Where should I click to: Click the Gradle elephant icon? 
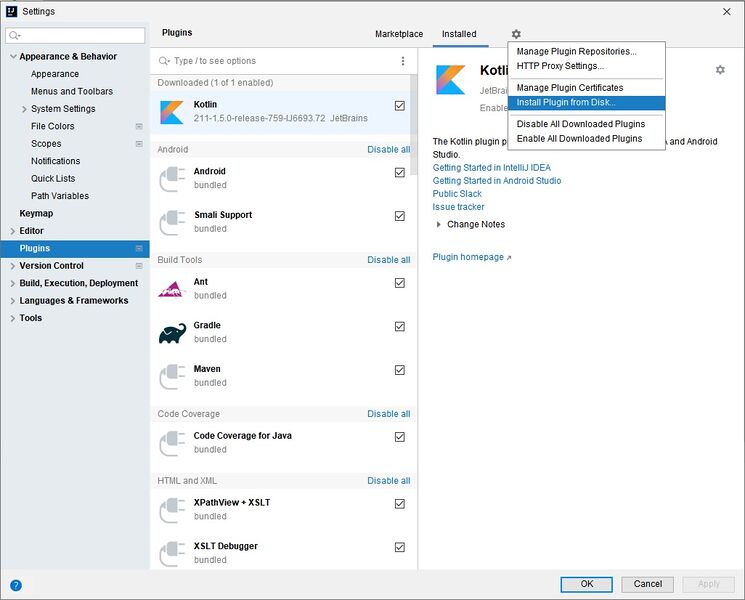point(172,333)
